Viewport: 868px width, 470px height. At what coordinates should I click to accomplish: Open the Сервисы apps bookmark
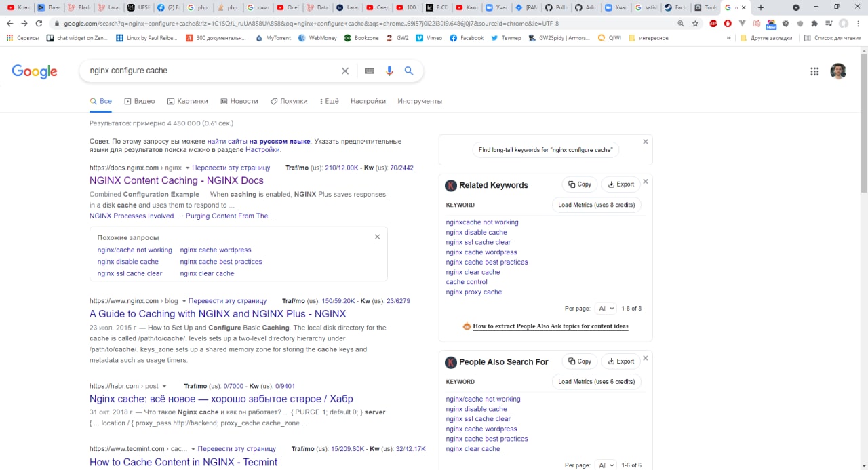pyautogui.click(x=22, y=38)
